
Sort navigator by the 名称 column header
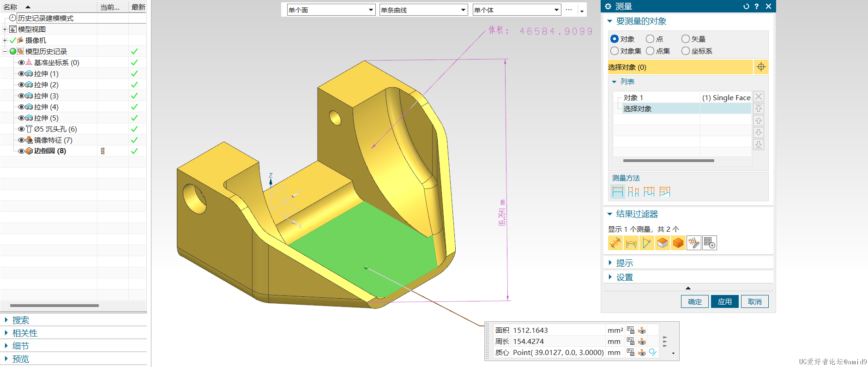tap(48, 7)
